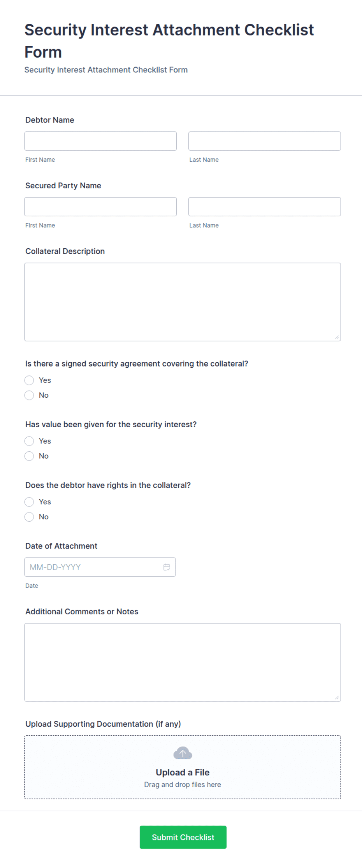This screenshot has height=868, width=362.
Task: Click the Submit Checklist button
Action: click(x=183, y=837)
